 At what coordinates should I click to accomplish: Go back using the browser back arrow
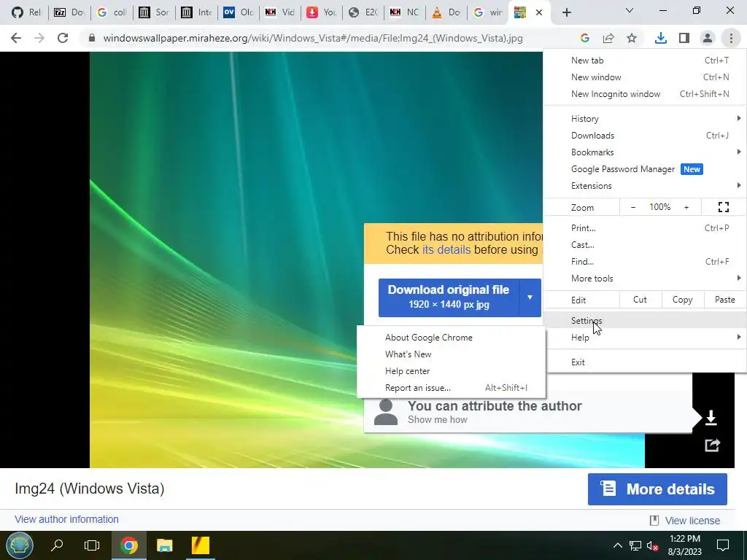tap(16, 38)
